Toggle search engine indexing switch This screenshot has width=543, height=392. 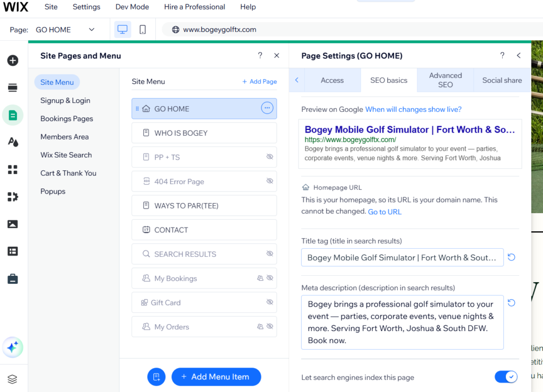(505, 377)
